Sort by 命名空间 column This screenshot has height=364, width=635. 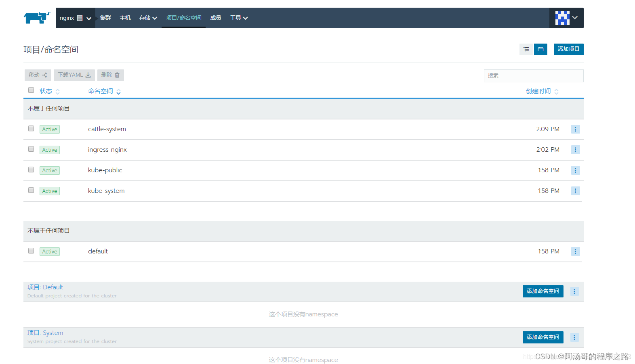[x=105, y=91]
